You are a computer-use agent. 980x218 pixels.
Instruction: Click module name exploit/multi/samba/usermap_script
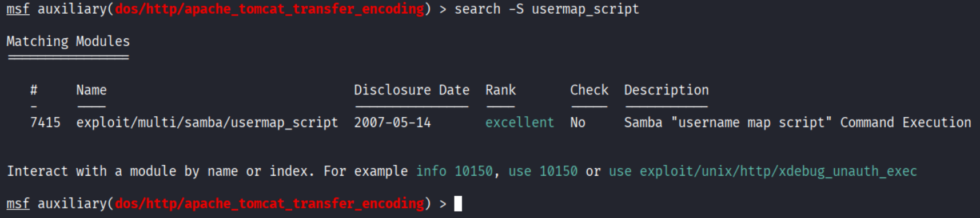(x=207, y=122)
